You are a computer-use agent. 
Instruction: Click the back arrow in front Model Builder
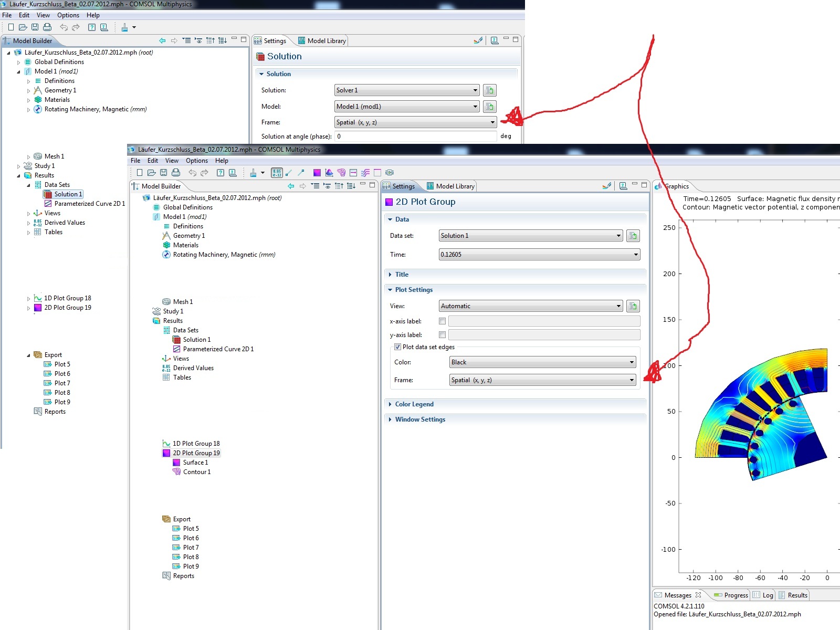(x=291, y=186)
